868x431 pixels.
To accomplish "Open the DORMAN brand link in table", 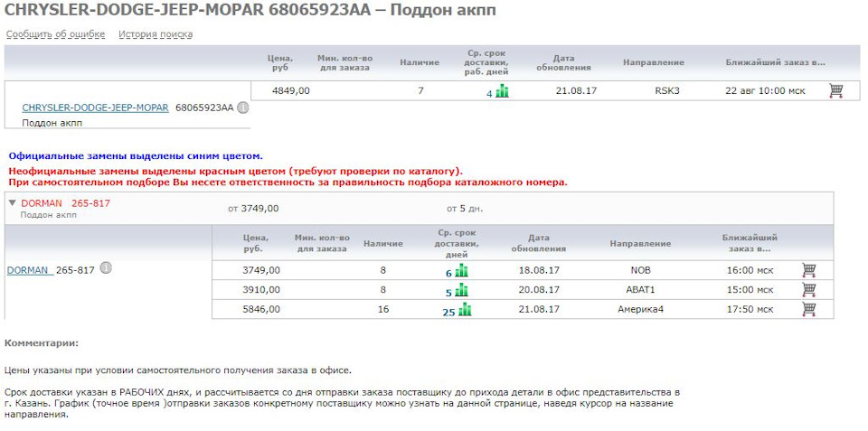I will (29, 270).
